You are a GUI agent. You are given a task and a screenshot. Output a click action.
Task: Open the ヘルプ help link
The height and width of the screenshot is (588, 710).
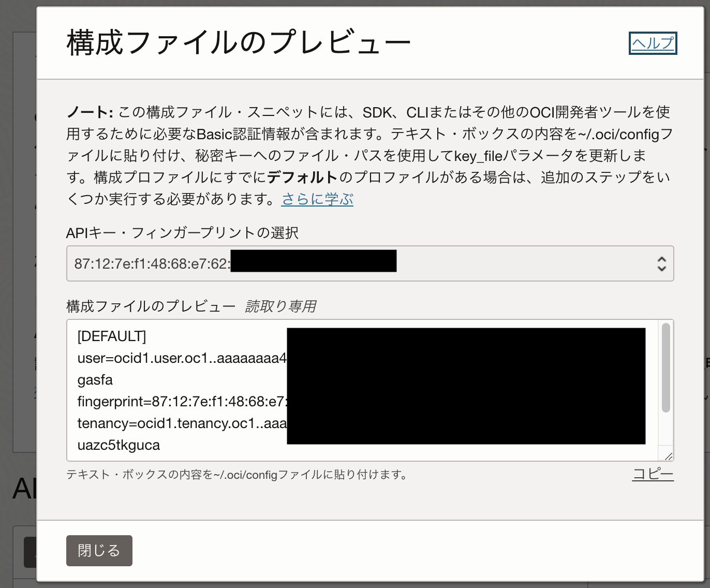[x=653, y=43]
